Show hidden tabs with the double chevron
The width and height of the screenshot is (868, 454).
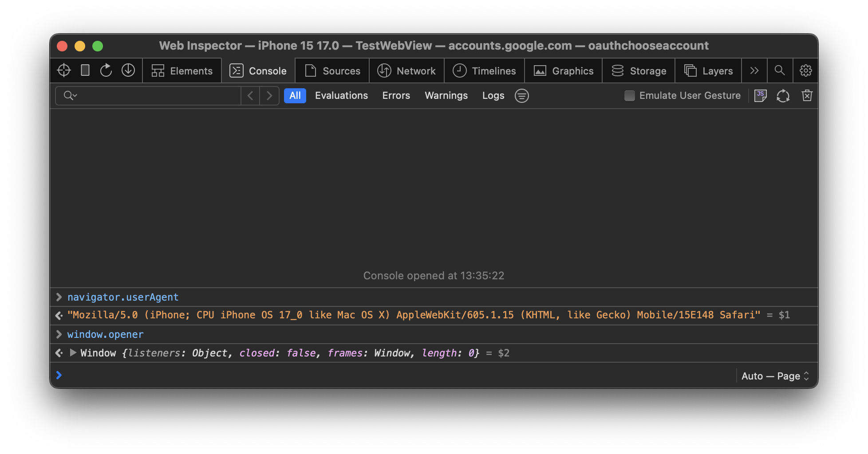pos(754,70)
